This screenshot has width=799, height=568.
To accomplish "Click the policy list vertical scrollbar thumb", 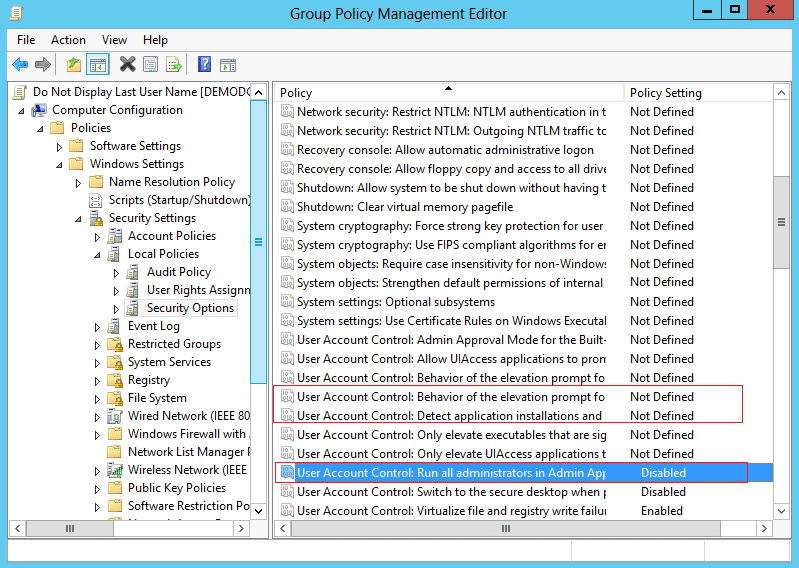I will (x=781, y=222).
